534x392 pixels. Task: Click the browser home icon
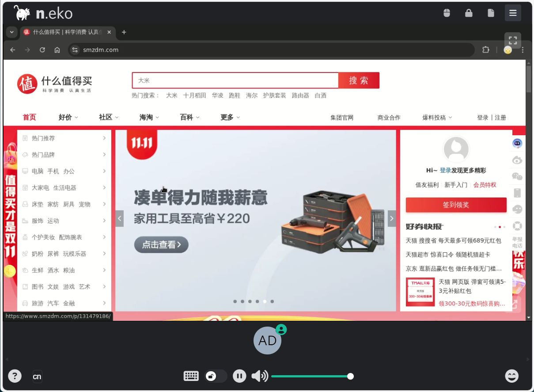pos(57,50)
